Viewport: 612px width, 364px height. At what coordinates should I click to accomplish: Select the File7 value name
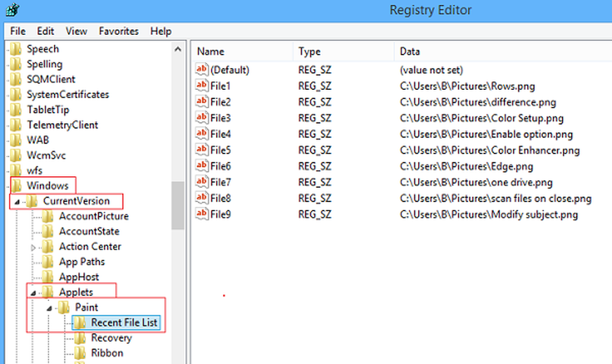(x=220, y=182)
